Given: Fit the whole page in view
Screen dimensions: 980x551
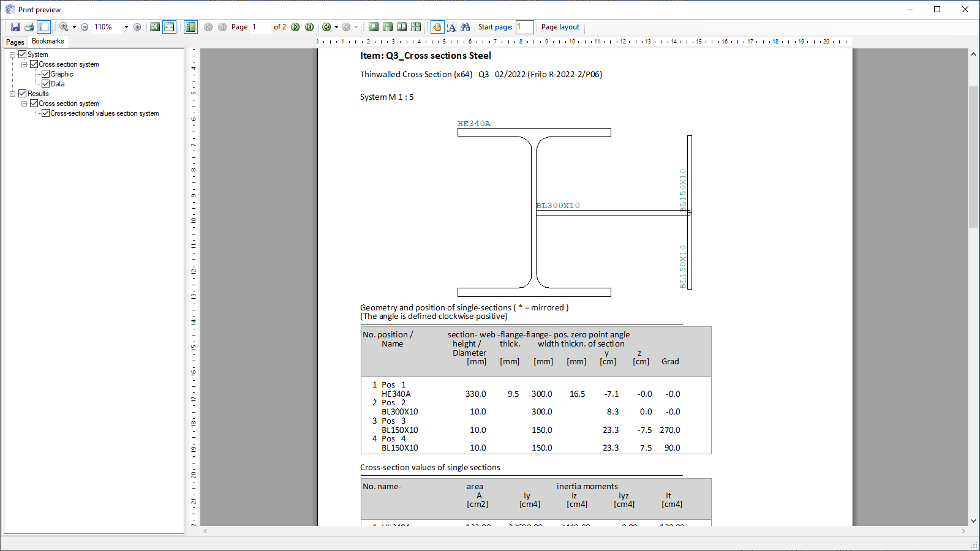Looking at the screenshot, I should (x=155, y=27).
